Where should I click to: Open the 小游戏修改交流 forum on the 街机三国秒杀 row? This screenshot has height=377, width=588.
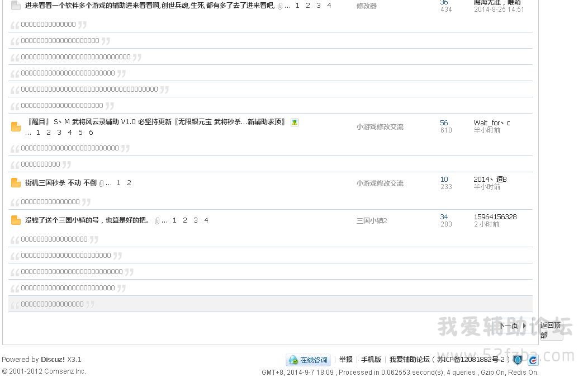coord(380,183)
